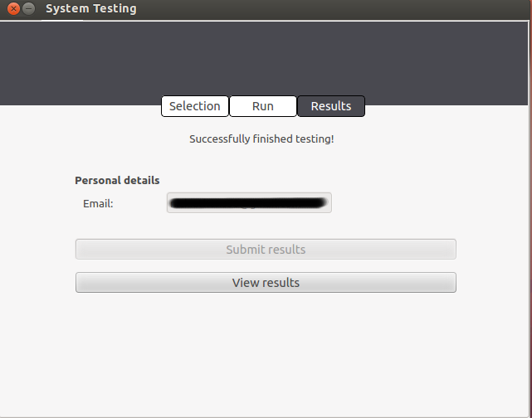View the test results report
The height and width of the screenshot is (418, 532).
click(x=266, y=283)
